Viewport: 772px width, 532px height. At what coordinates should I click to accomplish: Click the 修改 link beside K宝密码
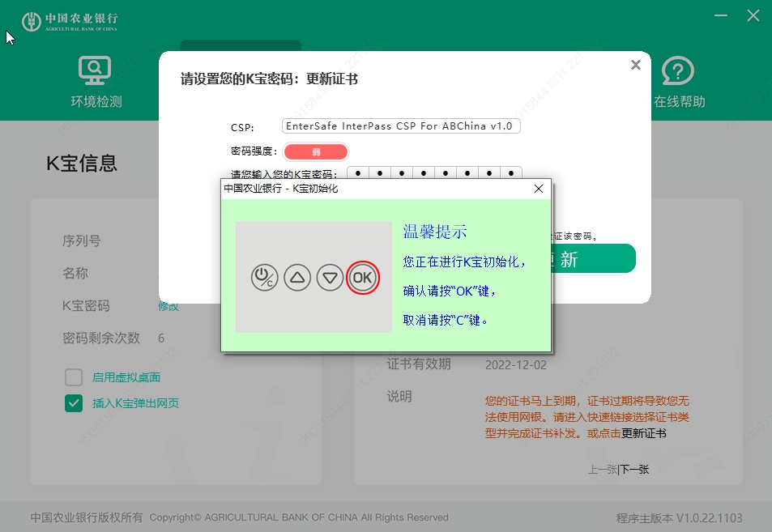(x=168, y=307)
